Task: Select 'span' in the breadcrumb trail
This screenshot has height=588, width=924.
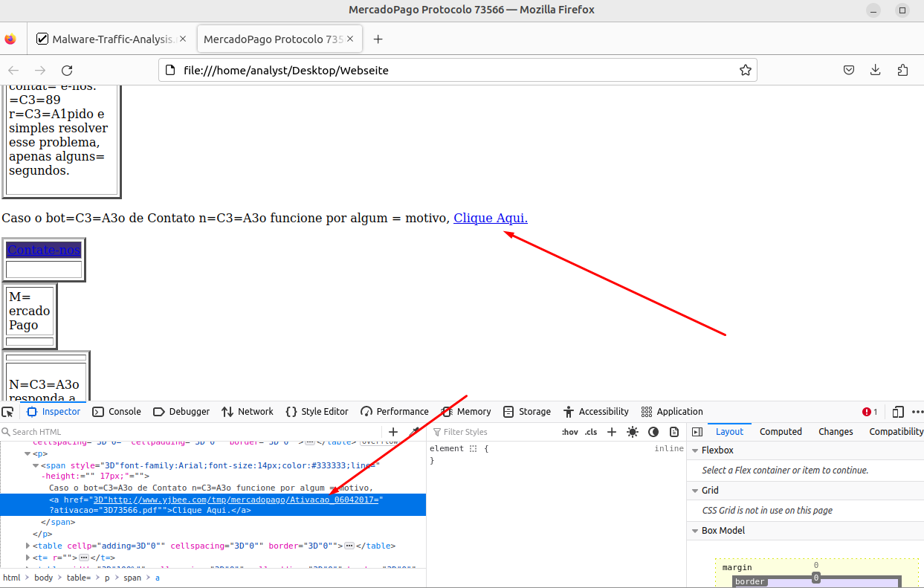Action: coord(132,578)
